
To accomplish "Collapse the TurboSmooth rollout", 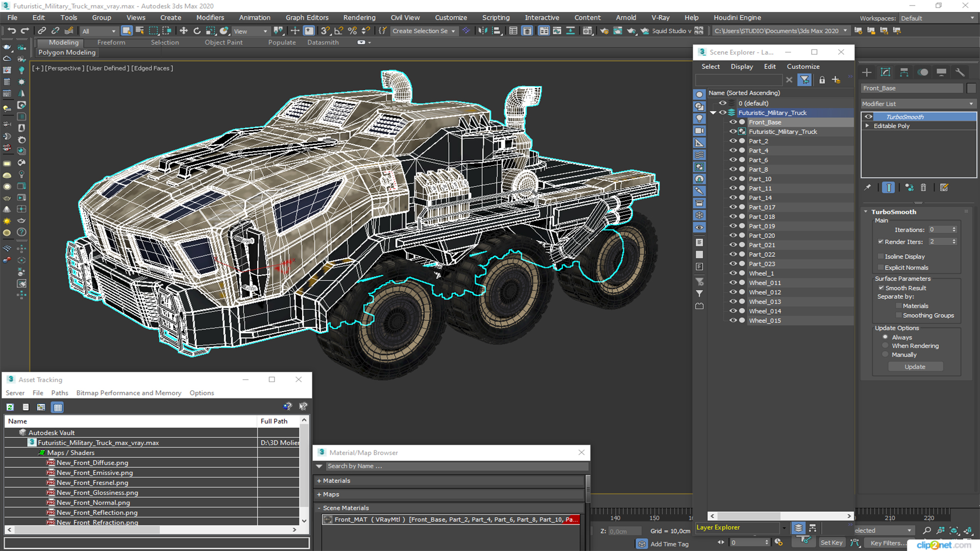I will pos(866,212).
